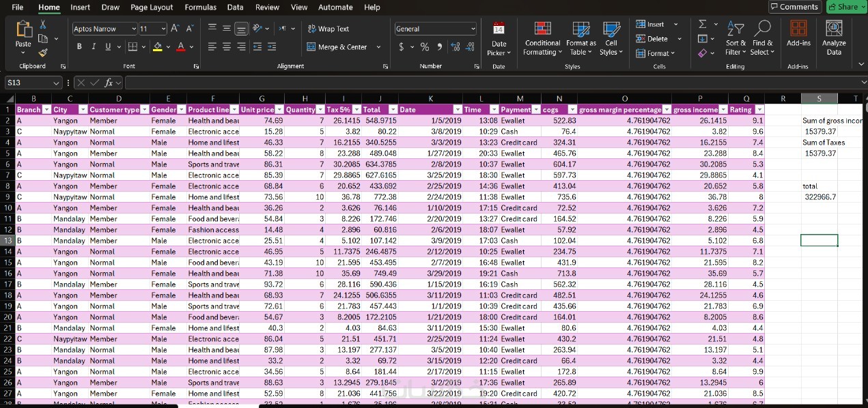Screen dimensions: 868x408
Task: Collapse the ribbon with the chevron
Action: 860,64
